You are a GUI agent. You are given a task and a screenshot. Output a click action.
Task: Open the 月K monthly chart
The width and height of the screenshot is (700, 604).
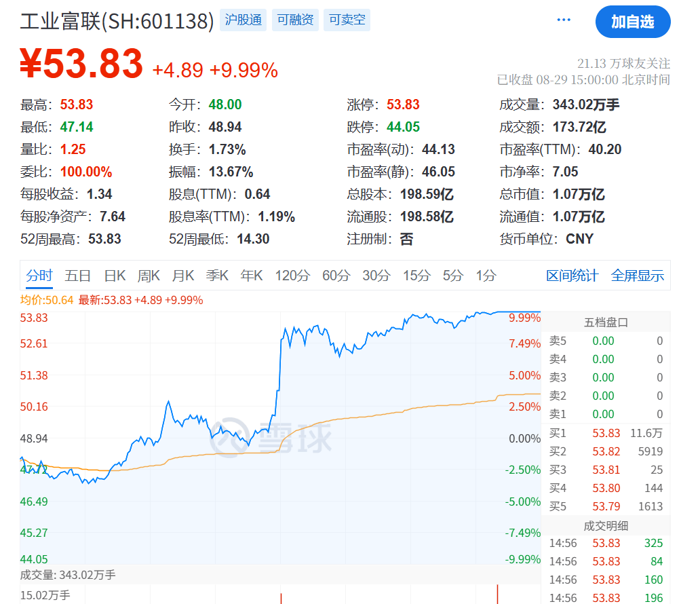pyautogui.click(x=184, y=276)
